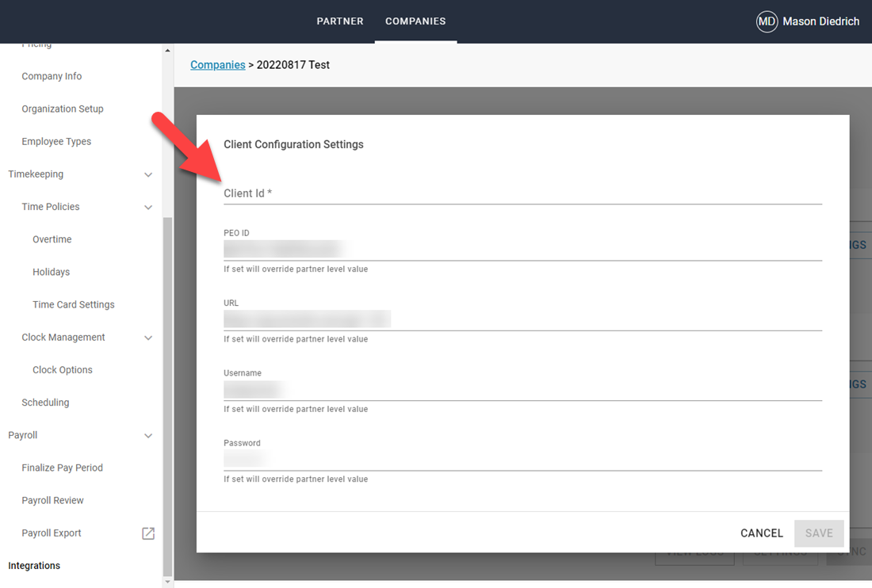
Task: Collapse the Payroll section
Action: (147, 435)
